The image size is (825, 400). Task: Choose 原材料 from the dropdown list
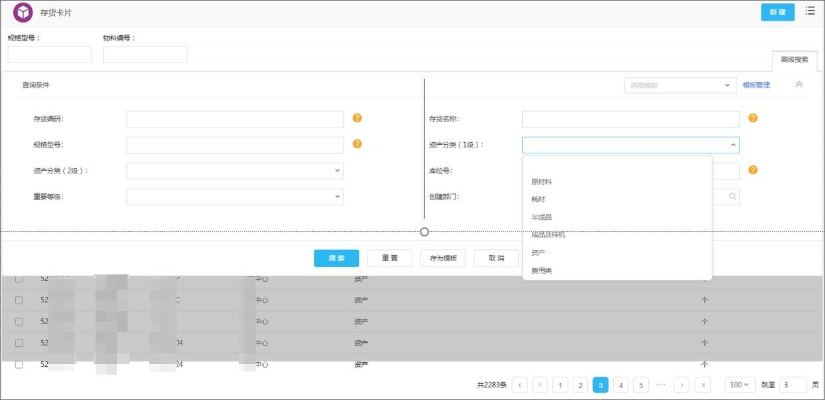tap(542, 182)
